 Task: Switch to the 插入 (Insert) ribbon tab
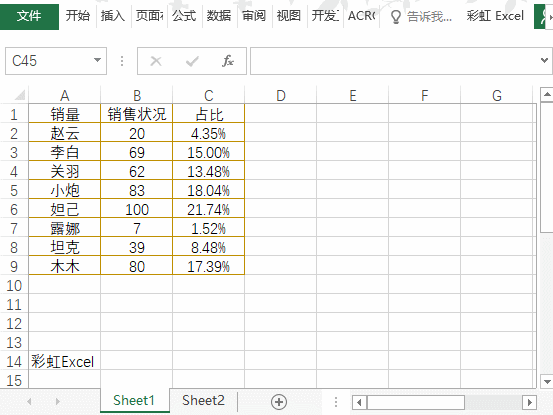coord(113,16)
